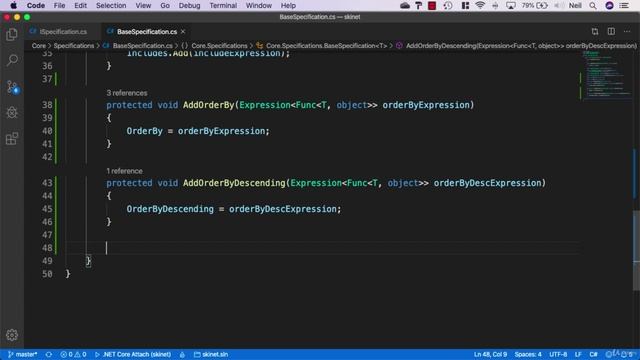Image resolution: width=640 pixels, height=360 pixels.
Task: Open the 3 references CodeLens link
Action: click(x=127, y=93)
